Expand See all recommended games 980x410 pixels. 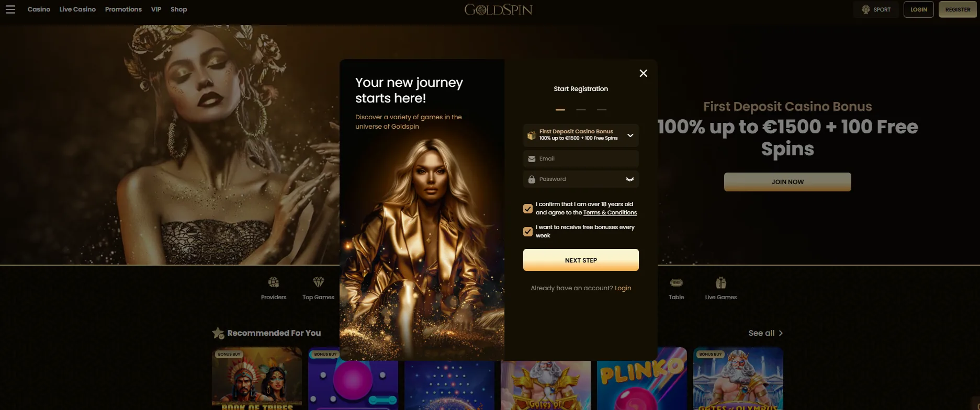click(765, 333)
